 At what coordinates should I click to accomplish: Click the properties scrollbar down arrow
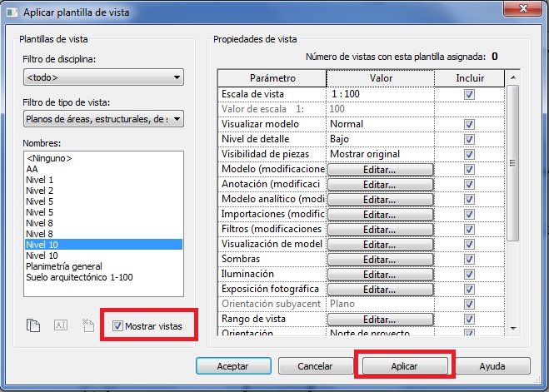click(513, 329)
